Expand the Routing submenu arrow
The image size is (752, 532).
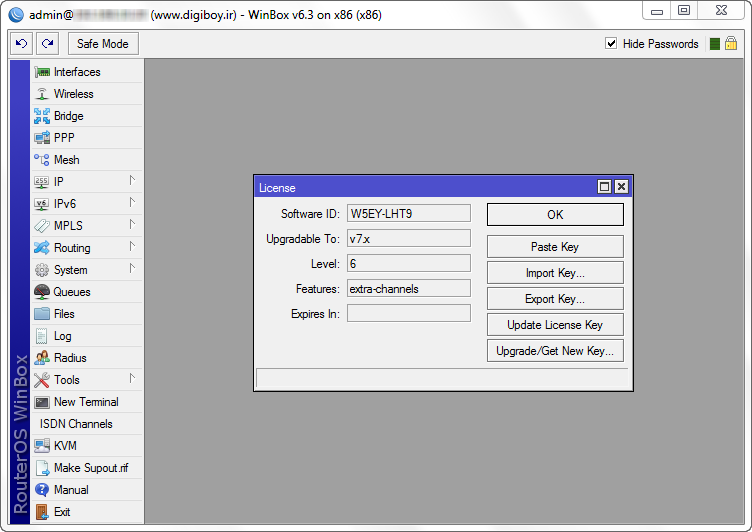pos(132,247)
